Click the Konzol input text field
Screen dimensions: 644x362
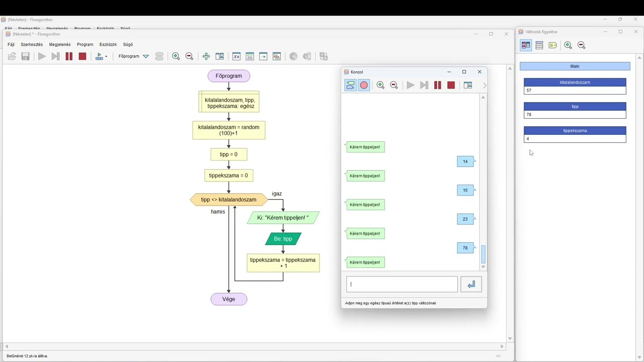pyautogui.click(x=402, y=284)
